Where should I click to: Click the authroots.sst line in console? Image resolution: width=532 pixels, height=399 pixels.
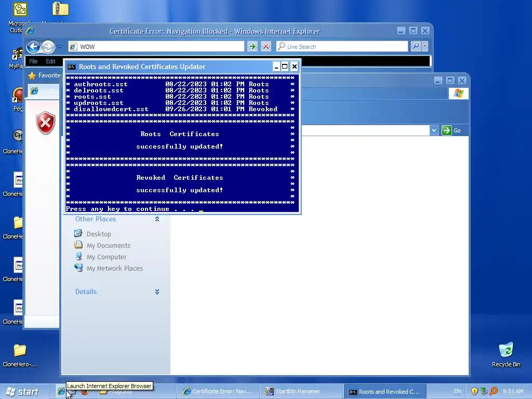tap(180, 84)
